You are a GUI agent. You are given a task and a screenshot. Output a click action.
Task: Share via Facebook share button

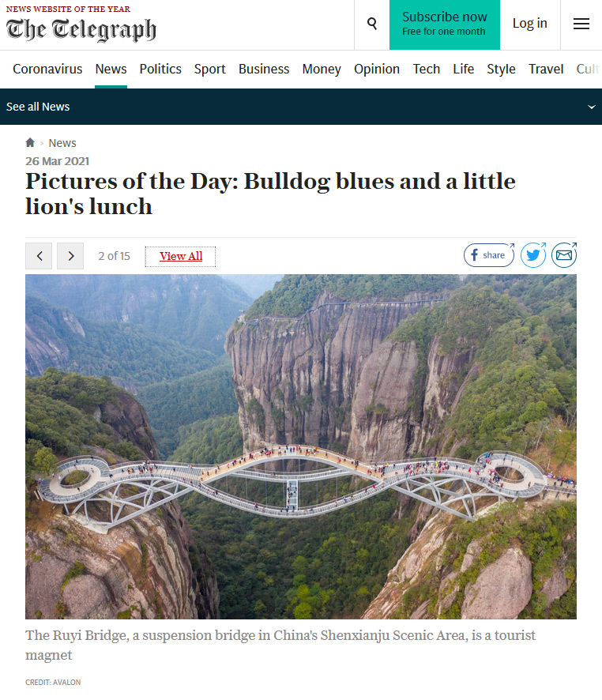[489, 255]
